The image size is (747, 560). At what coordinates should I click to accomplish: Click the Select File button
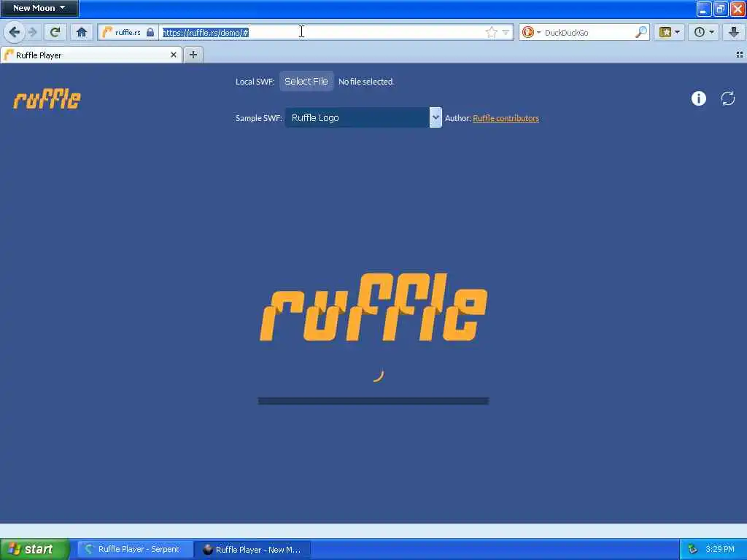tap(306, 82)
